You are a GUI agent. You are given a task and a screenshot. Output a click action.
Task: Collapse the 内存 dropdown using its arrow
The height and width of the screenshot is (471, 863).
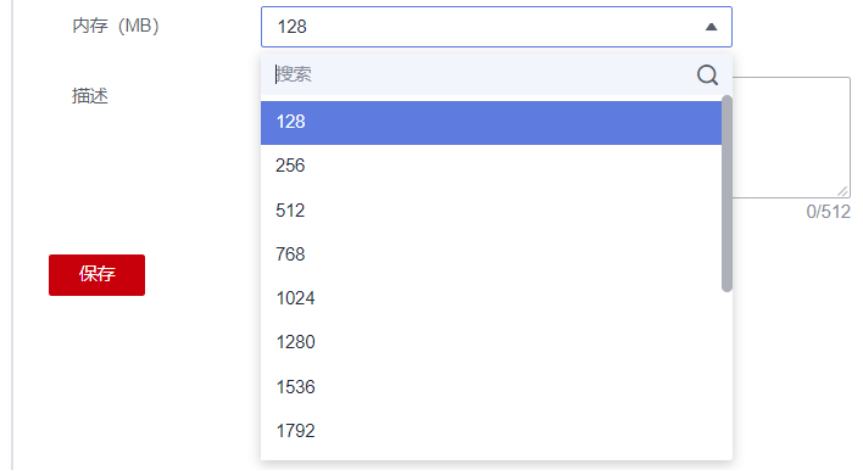(x=711, y=27)
